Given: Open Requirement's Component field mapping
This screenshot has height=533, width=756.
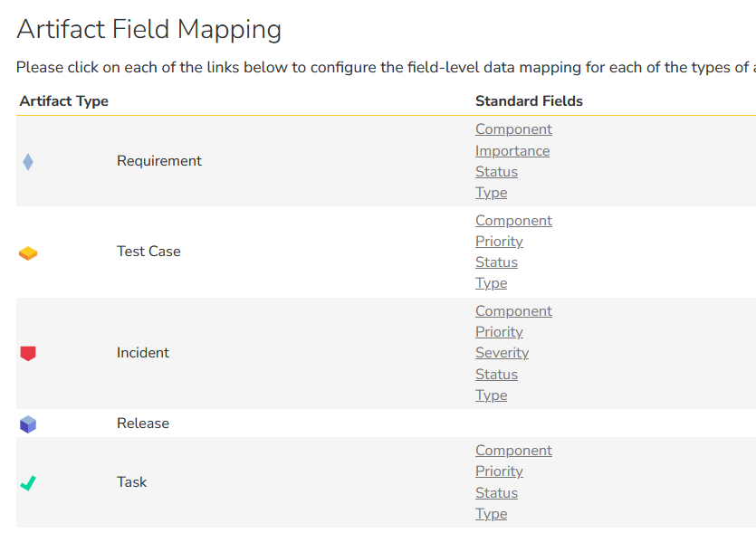Looking at the screenshot, I should (x=513, y=129).
